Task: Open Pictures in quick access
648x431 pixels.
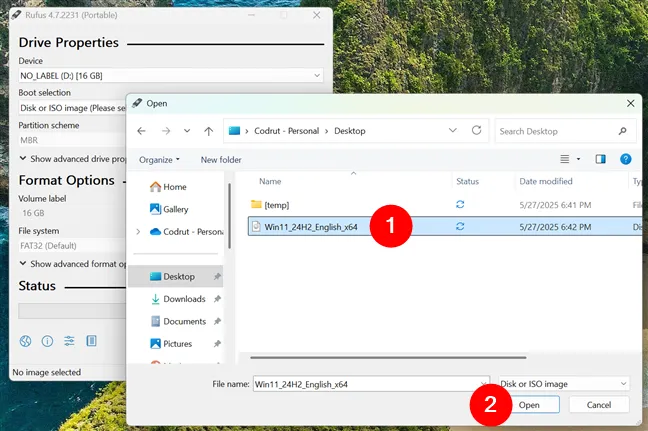Action: 171,343
